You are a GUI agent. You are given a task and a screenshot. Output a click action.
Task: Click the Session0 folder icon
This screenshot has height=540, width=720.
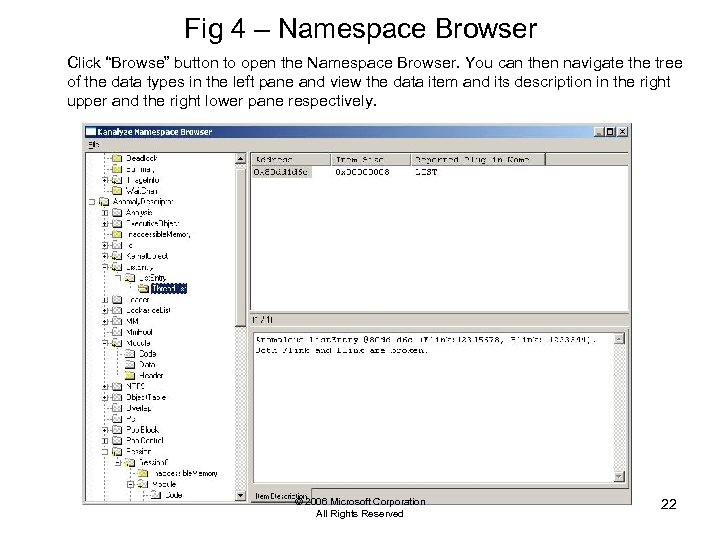point(130,462)
